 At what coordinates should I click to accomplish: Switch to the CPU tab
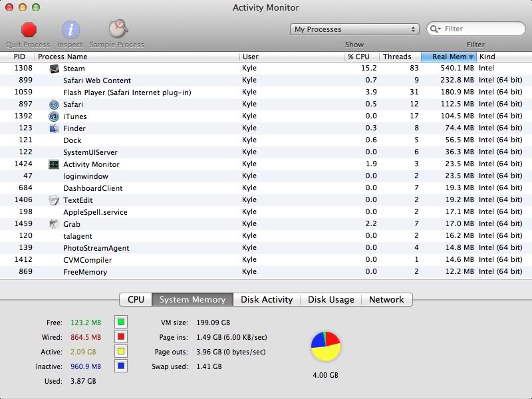tap(136, 300)
